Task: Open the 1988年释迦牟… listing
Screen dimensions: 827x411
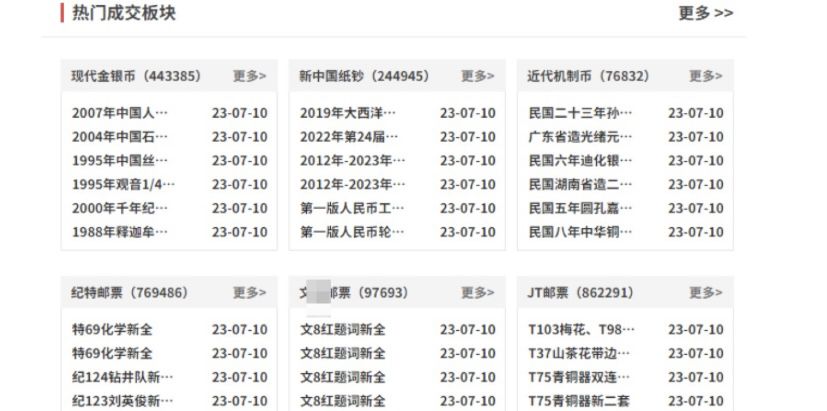Action: 120,232
